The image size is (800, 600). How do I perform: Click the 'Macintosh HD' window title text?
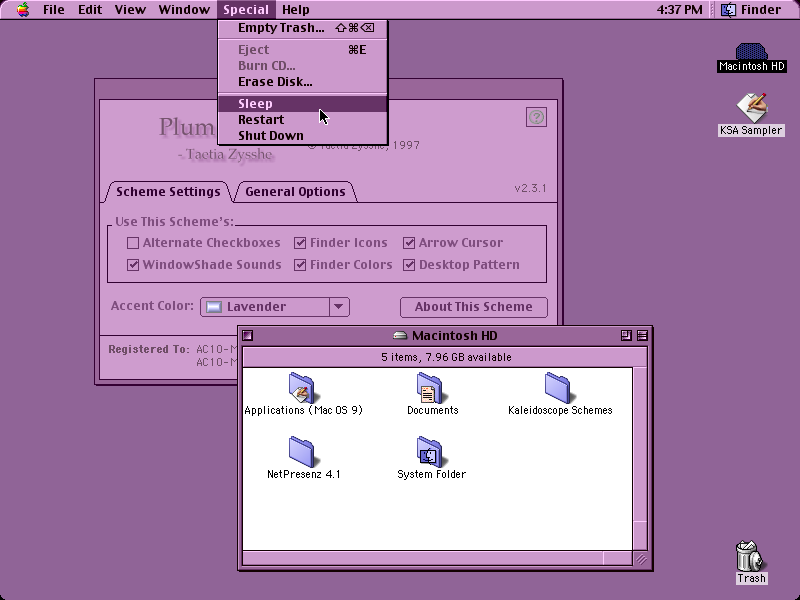454,336
